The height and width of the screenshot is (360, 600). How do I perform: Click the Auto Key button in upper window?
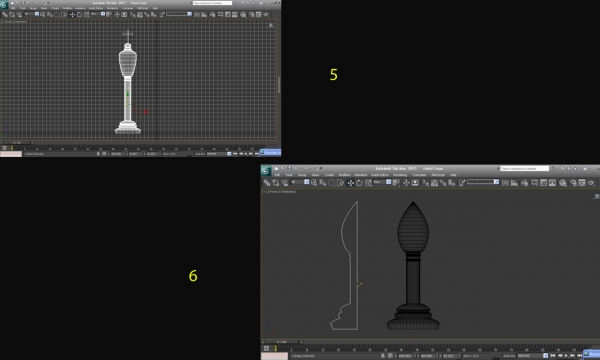200,154
